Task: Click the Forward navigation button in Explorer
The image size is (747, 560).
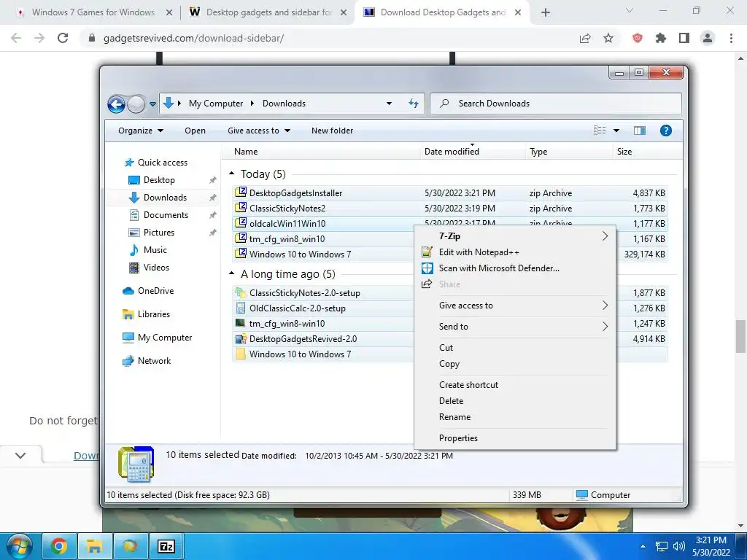Action: [136, 104]
